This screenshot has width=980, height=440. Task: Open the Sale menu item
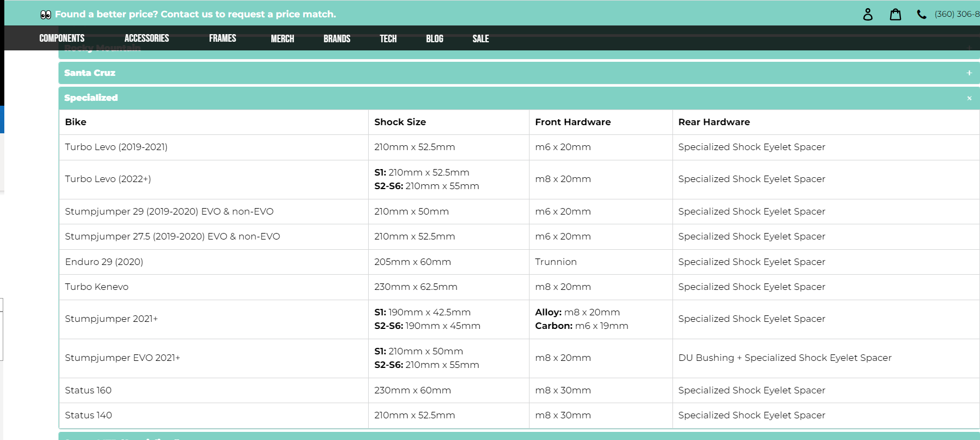click(481, 38)
